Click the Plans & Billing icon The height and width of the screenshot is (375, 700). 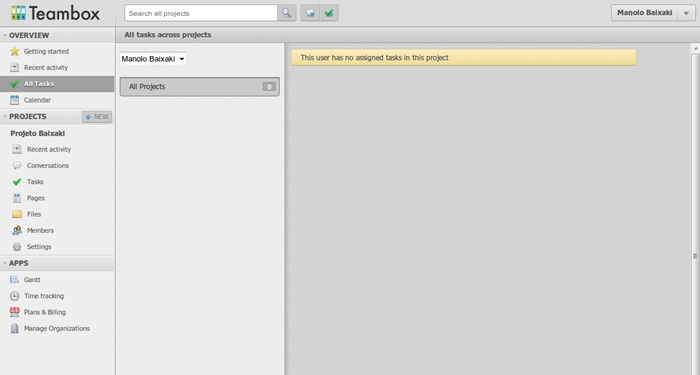[x=15, y=312]
